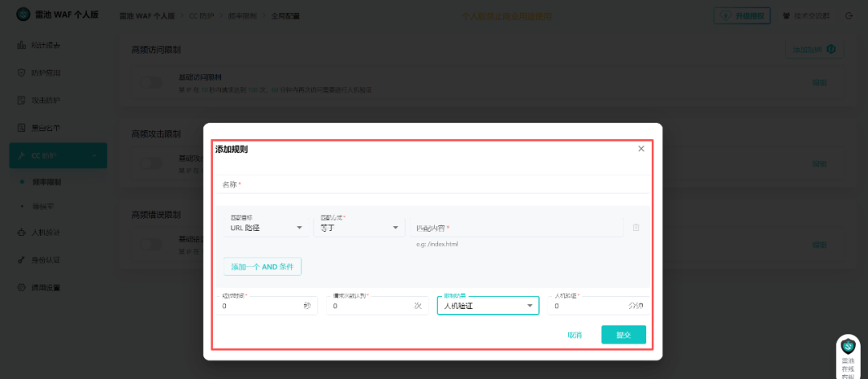Open the 限制结果 人机验证 dropdown
868x379 pixels.
click(488, 305)
